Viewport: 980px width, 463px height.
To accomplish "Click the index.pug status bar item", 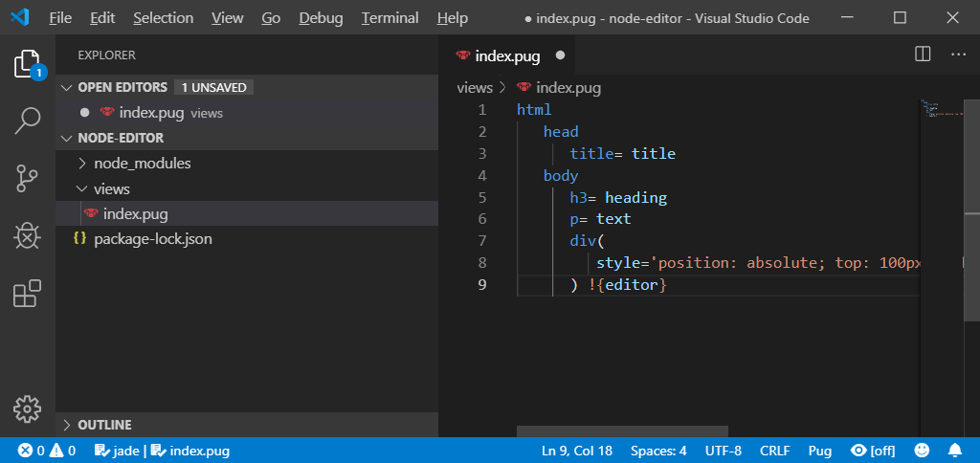I will tap(190, 451).
